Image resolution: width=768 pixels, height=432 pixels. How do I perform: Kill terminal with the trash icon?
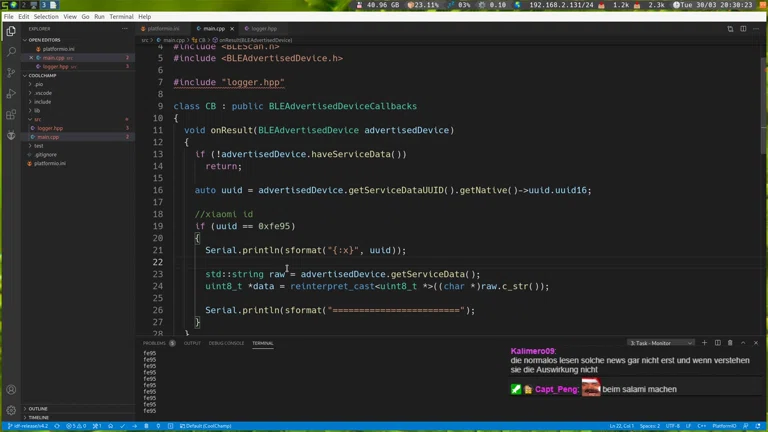tap(730, 343)
